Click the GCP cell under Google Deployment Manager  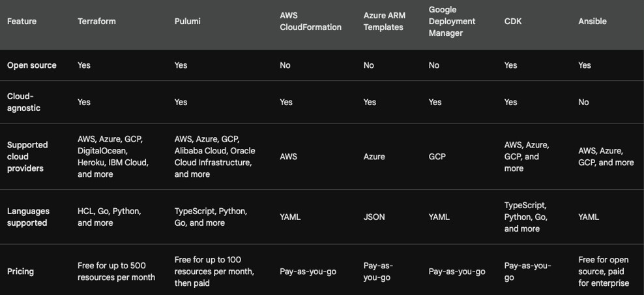(x=437, y=157)
